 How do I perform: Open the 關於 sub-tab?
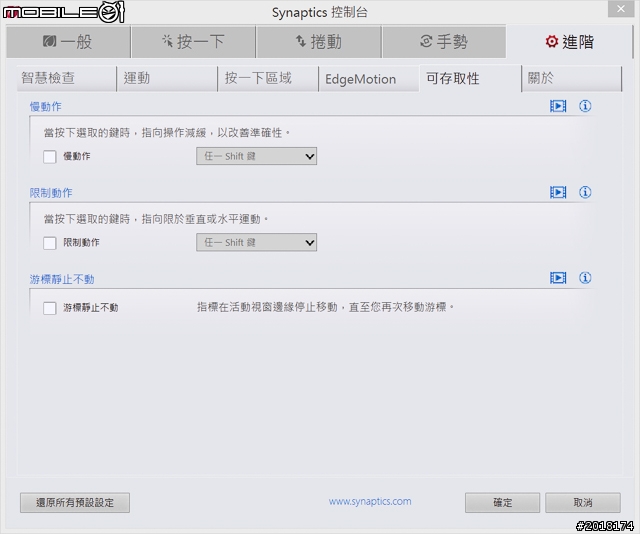point(571,78)
